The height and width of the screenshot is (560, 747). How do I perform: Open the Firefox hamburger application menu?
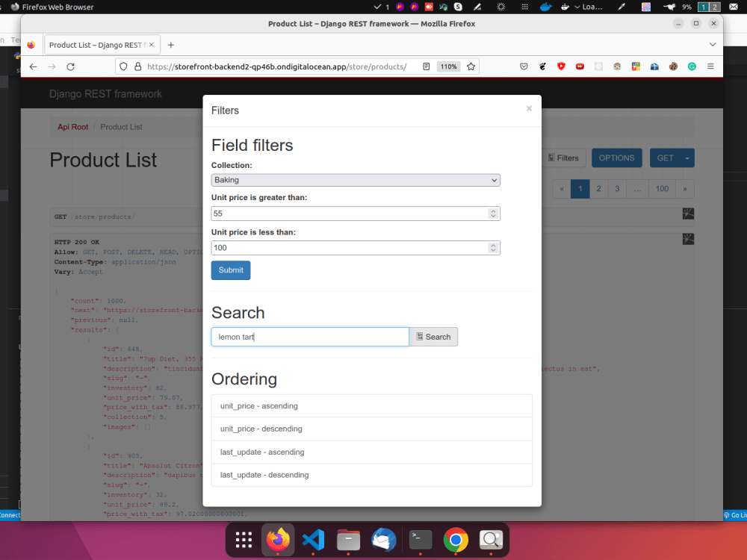tap(710, 66)
